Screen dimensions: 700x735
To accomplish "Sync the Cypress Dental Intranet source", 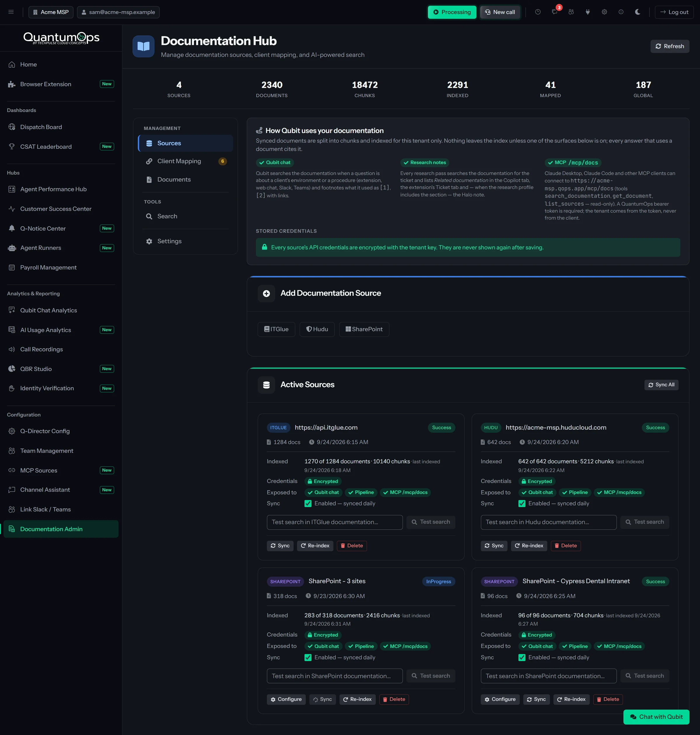I will 536,699.
